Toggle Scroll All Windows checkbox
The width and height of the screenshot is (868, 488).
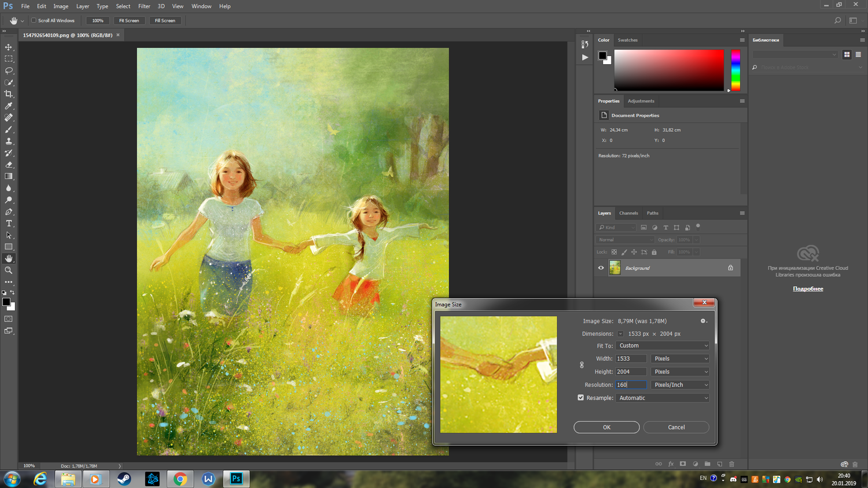[x=34, y=20]
